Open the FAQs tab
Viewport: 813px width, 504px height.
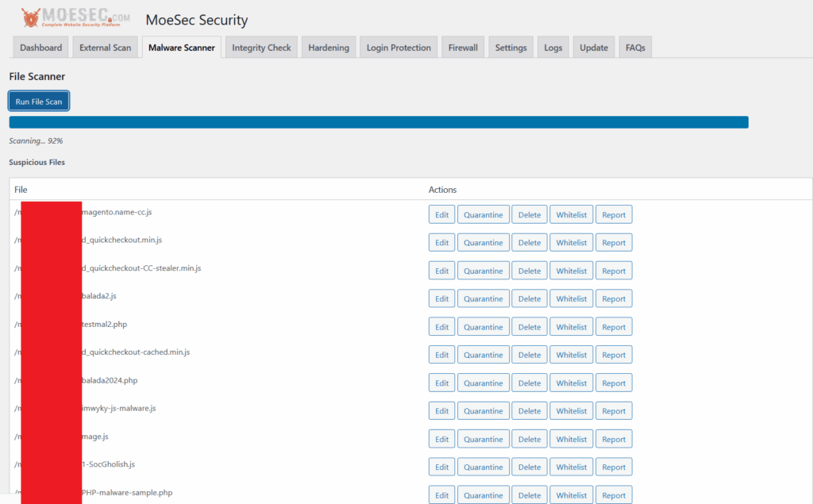(635, 47)
